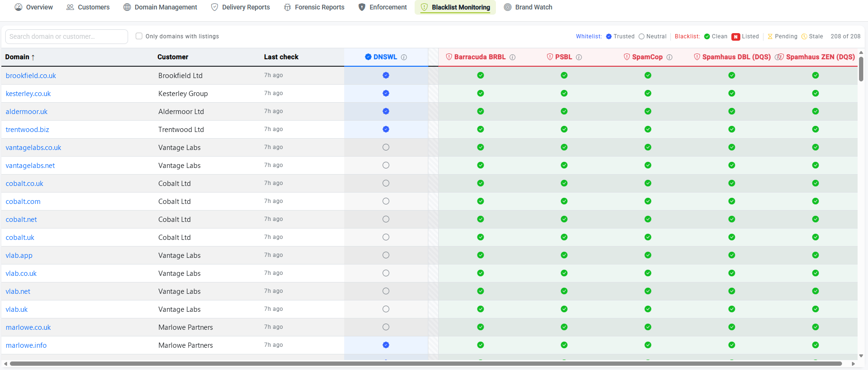Go to the Delivery Reports tab

240,7
